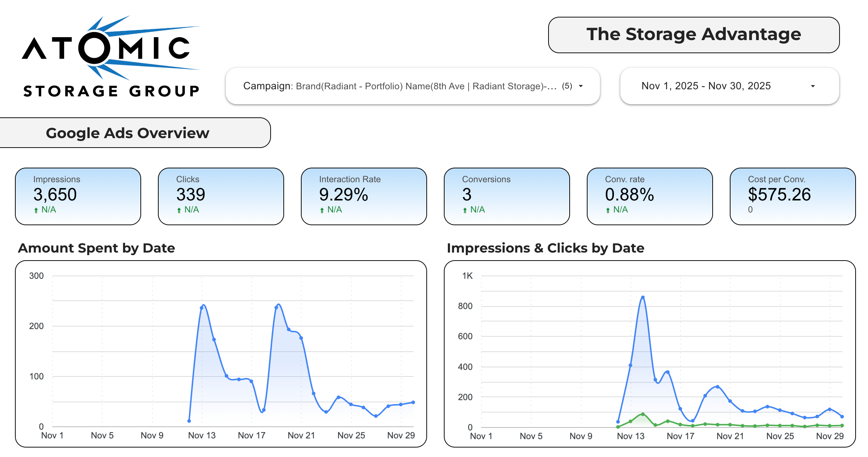Click the green arrow under Impressions value

(x=36, y=210)
